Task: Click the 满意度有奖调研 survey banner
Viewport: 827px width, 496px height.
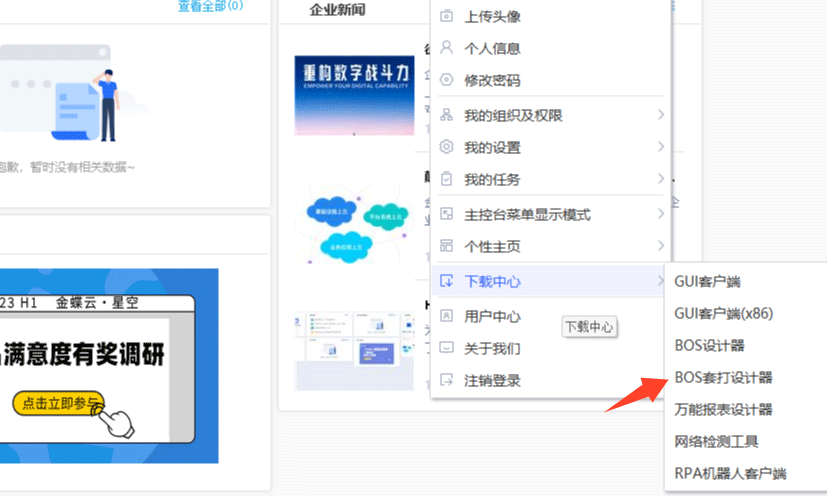Action: 109,366
